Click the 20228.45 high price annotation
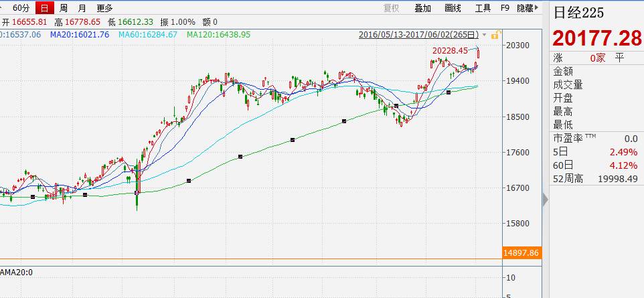The image size is (644, 298). click(x=450, y=50)
